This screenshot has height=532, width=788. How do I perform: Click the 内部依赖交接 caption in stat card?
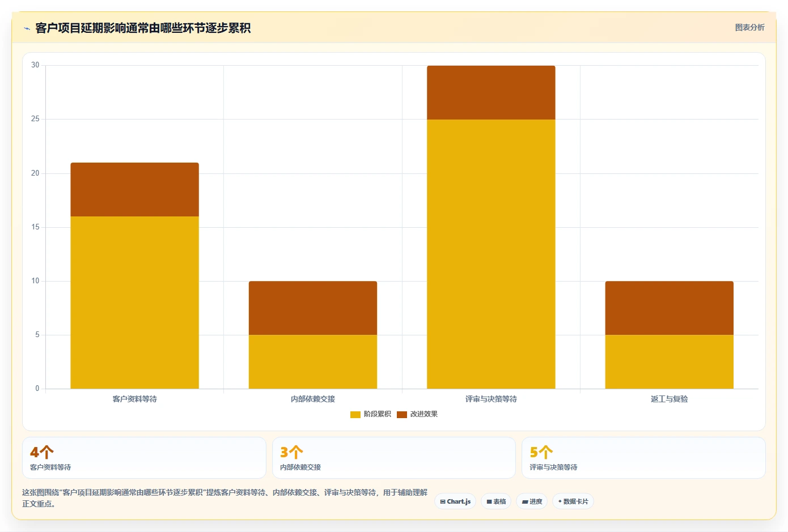(300, 467)
